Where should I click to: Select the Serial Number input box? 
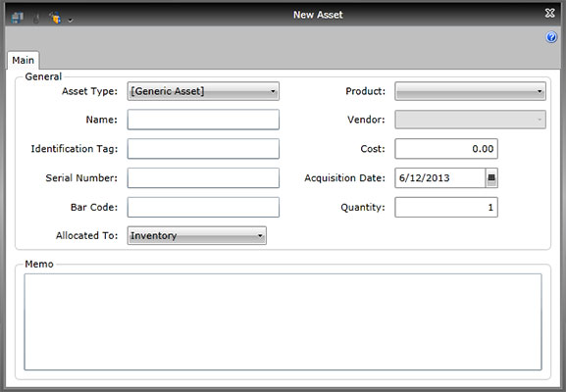coord(203,177)
